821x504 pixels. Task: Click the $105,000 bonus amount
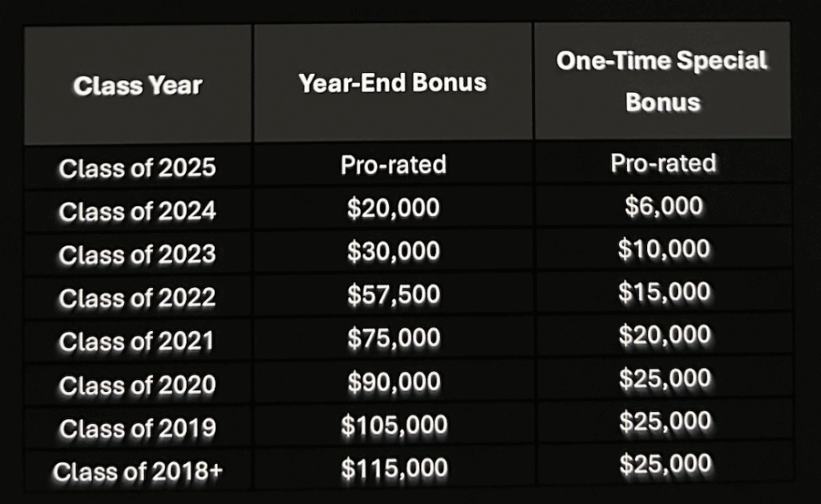(393, 426)
